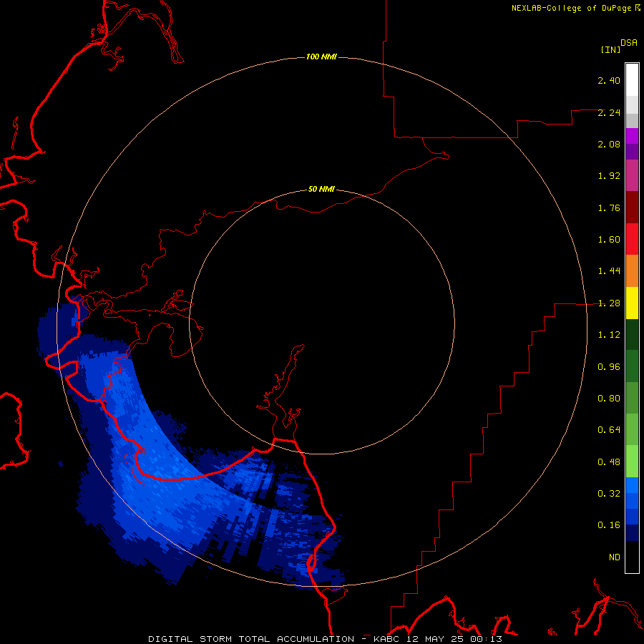Screen dimensions: 644x644
Task: Select the 1.12 legend value
Action: (x=609, y=335)
